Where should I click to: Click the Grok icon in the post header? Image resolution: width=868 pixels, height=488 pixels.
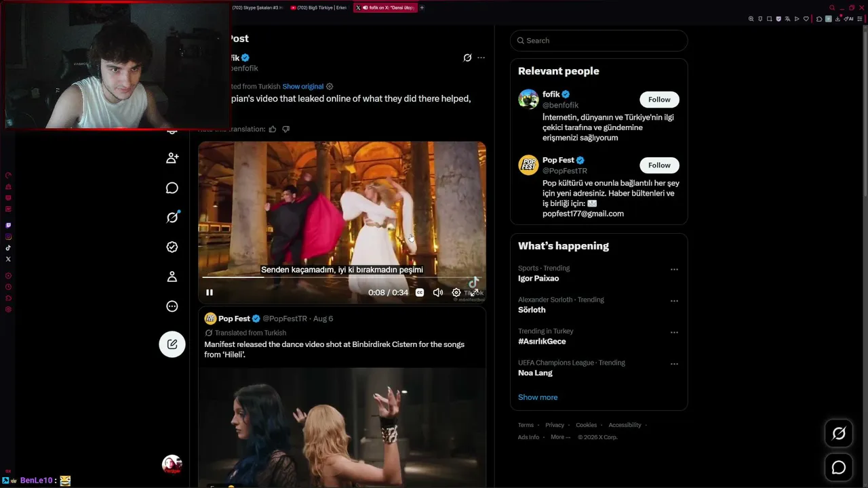click(467, 58)
